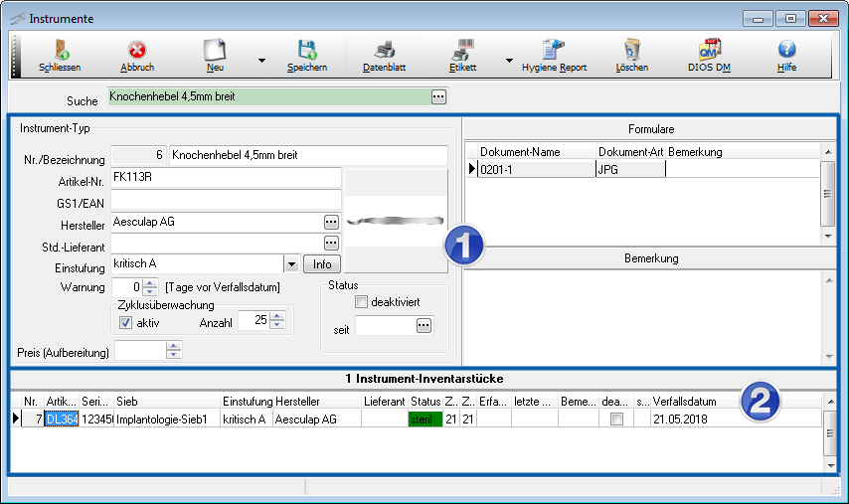The width and height of the screenshot is (849, 504).
Task: Click the empty GS1/EAN field
Action: tap(226, 200)
